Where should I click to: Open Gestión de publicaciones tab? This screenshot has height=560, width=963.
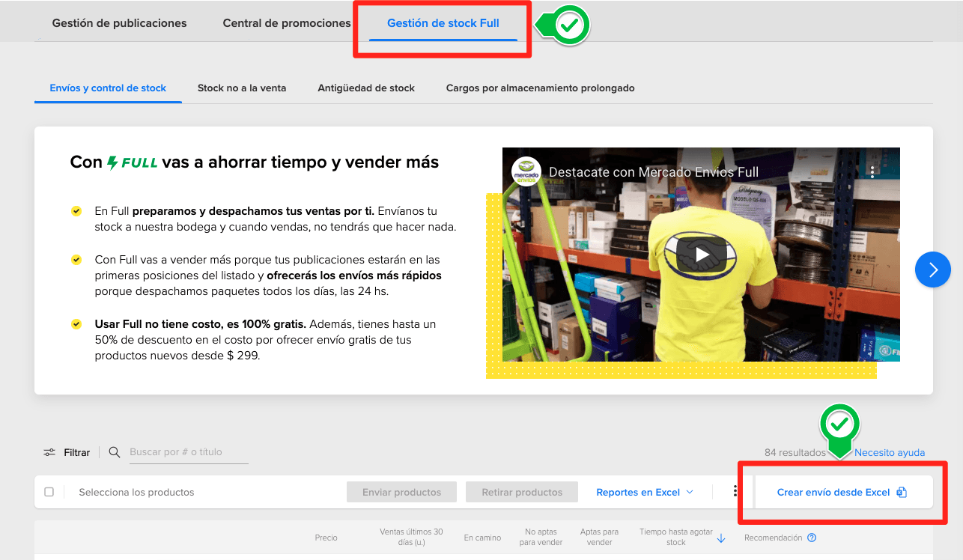coord(120,23)
